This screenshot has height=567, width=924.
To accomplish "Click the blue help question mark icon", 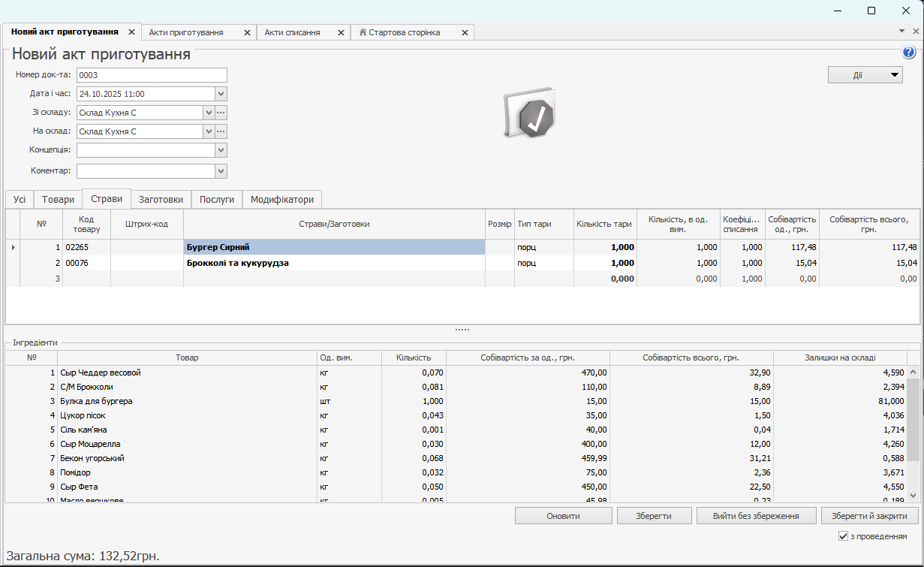I will coord(909,53).
